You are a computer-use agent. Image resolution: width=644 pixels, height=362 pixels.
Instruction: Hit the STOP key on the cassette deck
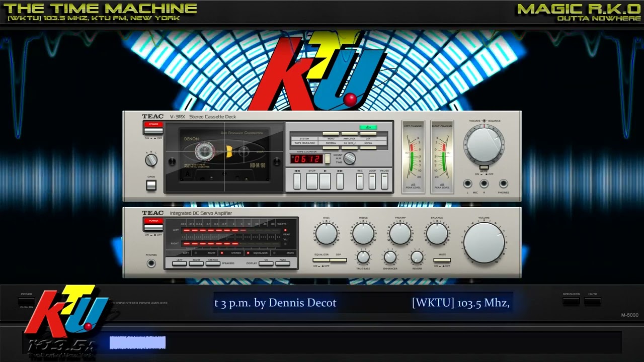point(312,181)
